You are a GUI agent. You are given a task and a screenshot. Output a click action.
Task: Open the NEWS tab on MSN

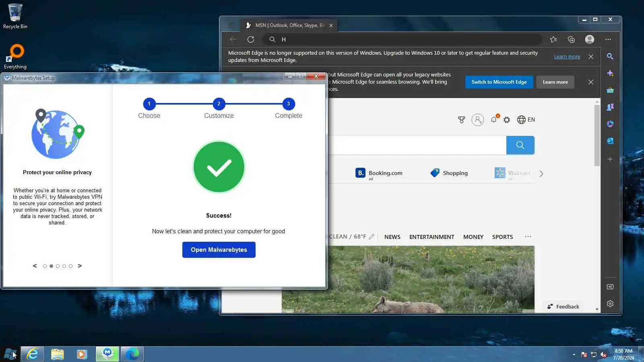(x=392, y=237)
